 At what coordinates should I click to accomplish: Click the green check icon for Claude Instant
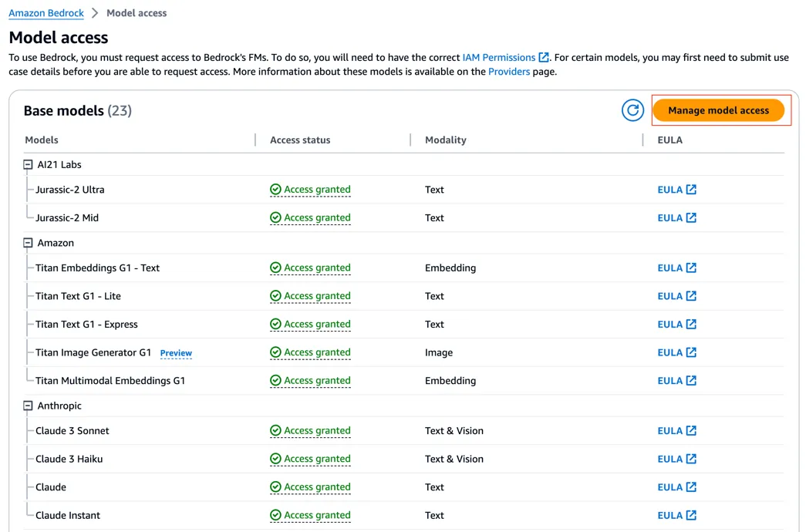click(x=275, y=516)
